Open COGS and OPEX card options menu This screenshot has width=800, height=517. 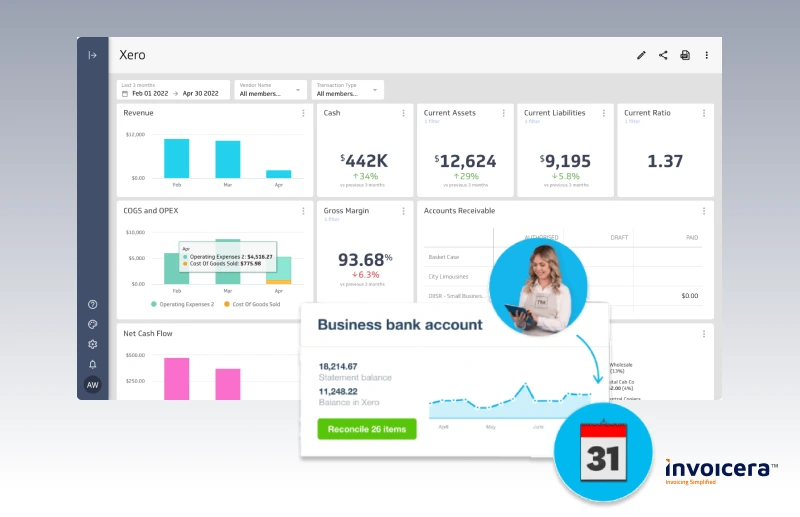point(303,211)
